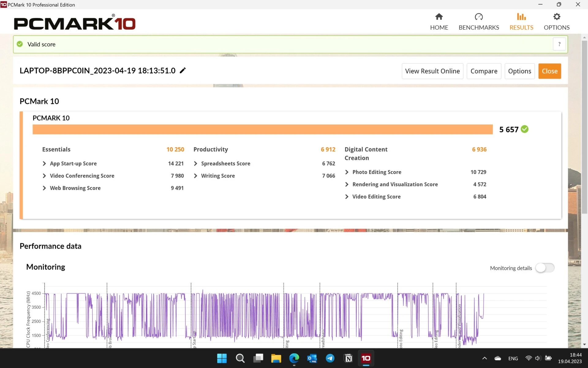Open Notion from taskbar

coord(348,358)
